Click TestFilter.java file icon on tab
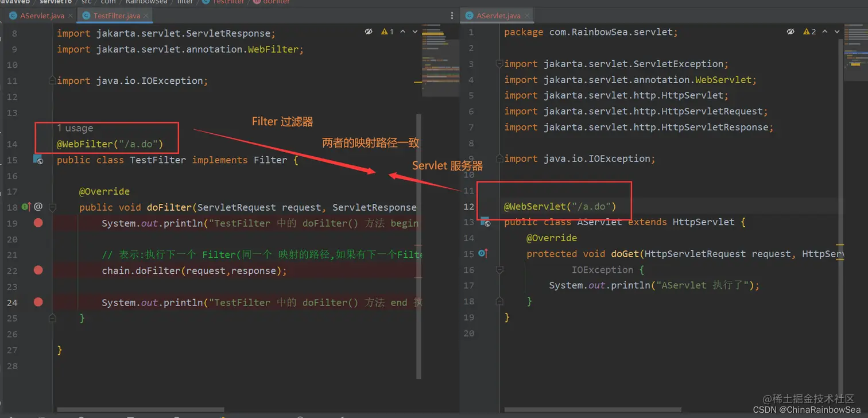 (x=87, y=16)
